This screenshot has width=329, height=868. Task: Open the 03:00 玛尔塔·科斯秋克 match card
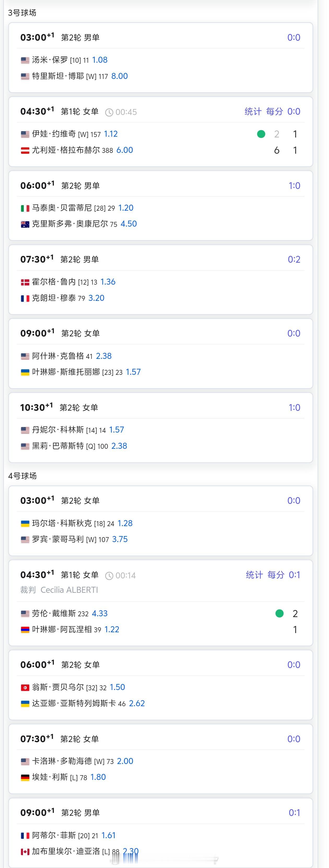click(161, 521)
